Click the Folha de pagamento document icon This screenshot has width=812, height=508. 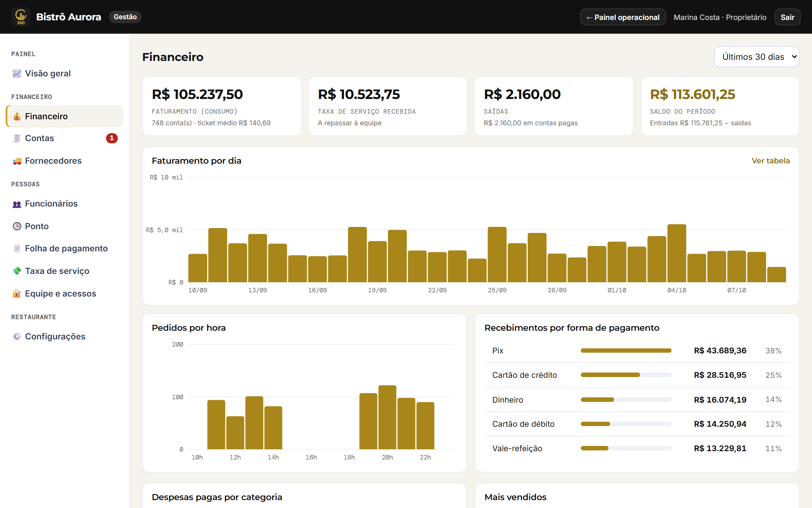17,248
